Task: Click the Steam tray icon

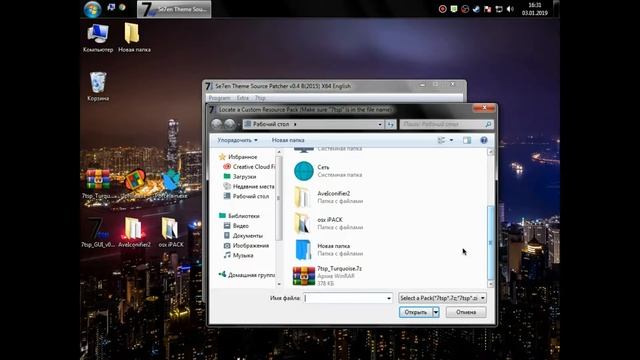Action: click(476, 9)
